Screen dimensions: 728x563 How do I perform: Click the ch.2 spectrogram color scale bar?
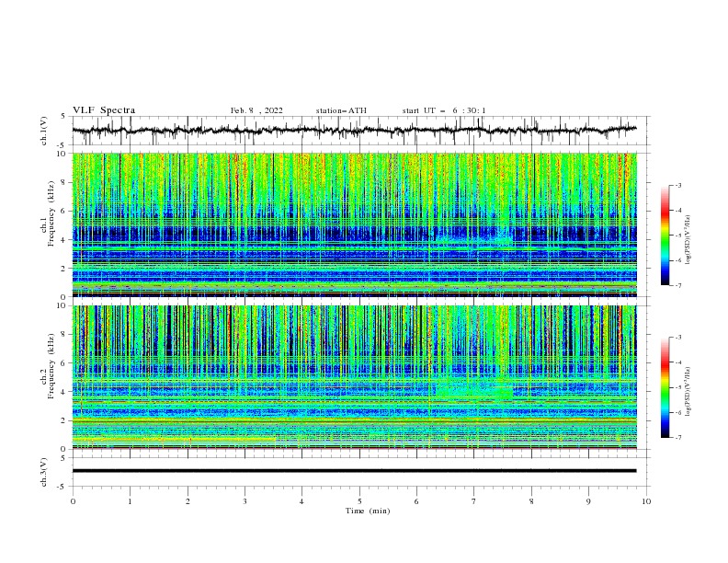(x=665, y=387)
